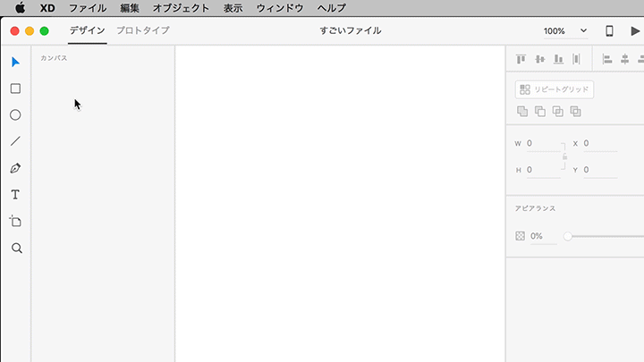Click the opacity slider handle
The height and width of the screenshot is (362, 644).
click(567, 236)
